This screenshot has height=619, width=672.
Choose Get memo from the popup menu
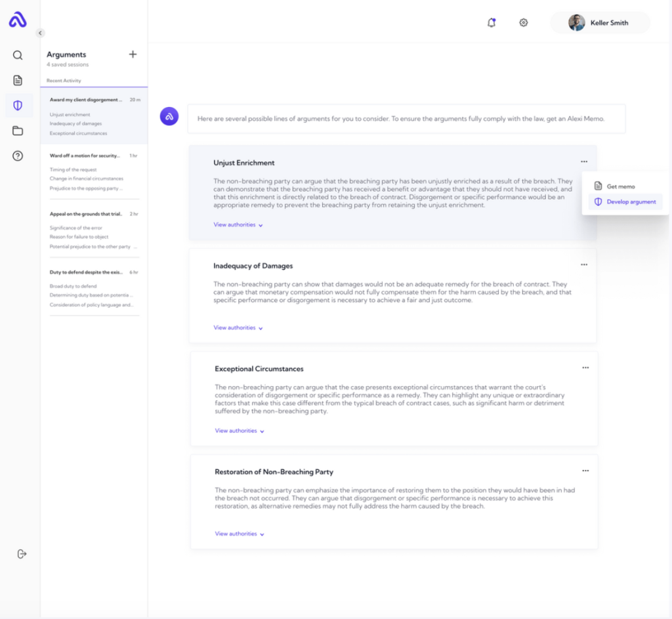pos(620,186)
